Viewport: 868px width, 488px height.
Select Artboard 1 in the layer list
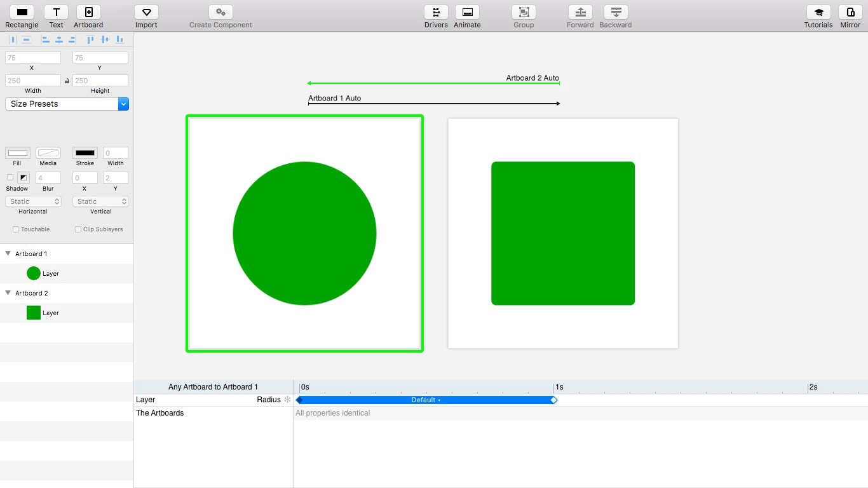click(x=67, y=254)
